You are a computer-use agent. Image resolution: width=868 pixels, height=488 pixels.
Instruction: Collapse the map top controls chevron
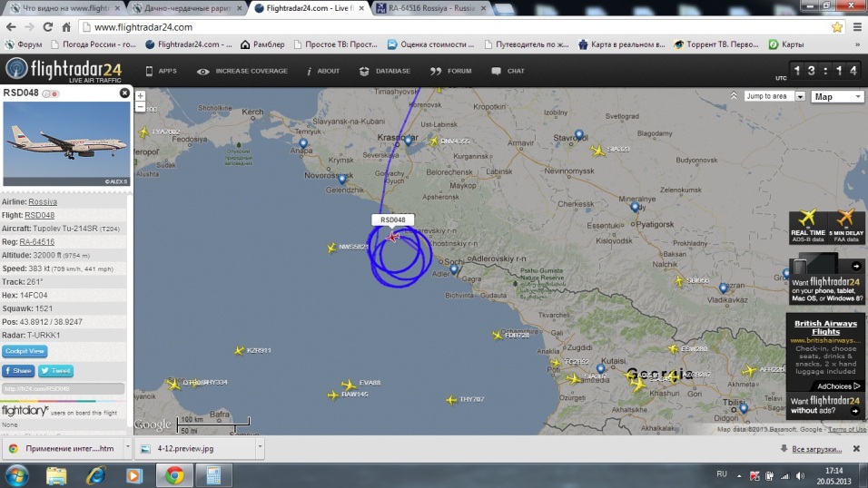click(x=734, y=96)
